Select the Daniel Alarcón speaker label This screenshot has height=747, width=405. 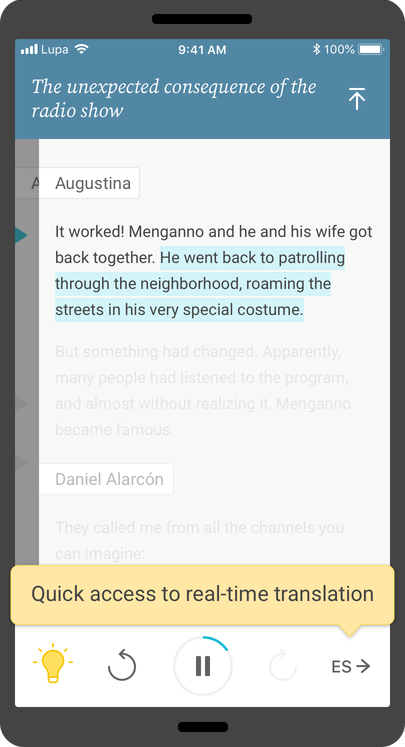[107, 479]
